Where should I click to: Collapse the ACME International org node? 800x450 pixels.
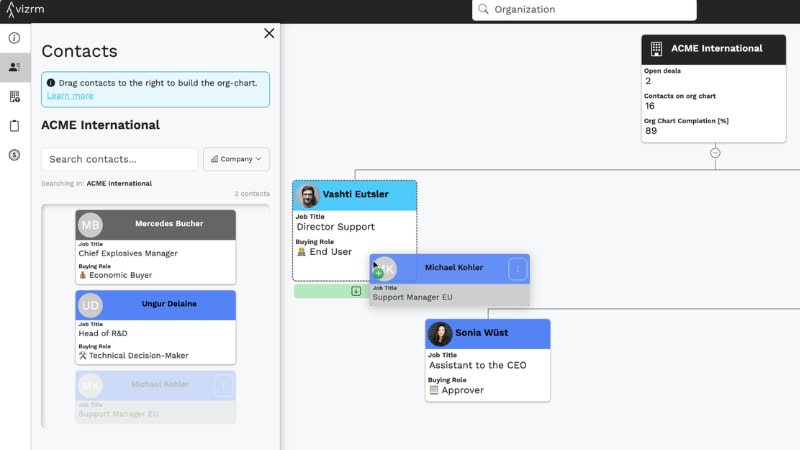(x=715, y=153)
